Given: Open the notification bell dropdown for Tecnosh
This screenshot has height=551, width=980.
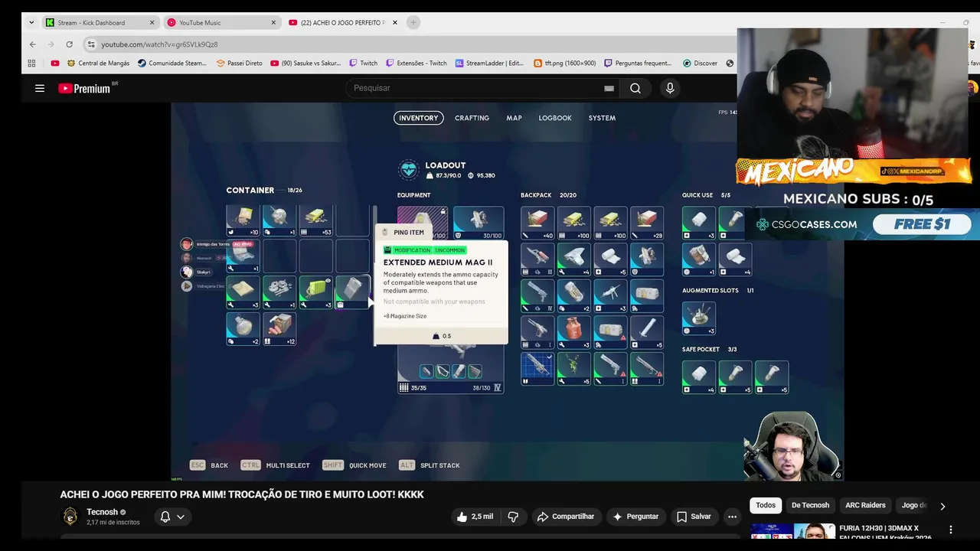Looking at the screenshot, I should pyautogui.click(x=172, y=517).
